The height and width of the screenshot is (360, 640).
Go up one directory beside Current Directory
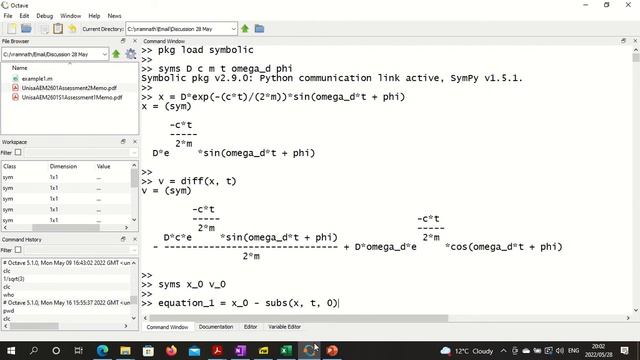(245, 29)
